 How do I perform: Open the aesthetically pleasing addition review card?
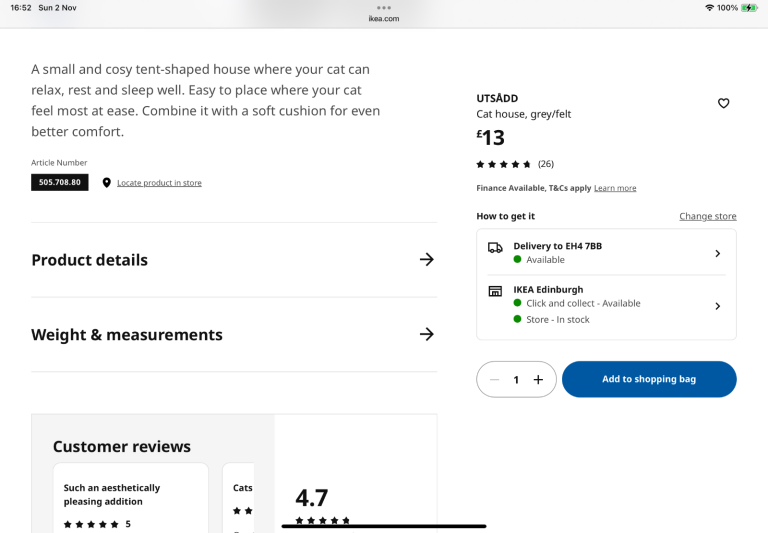click(130, 497)
